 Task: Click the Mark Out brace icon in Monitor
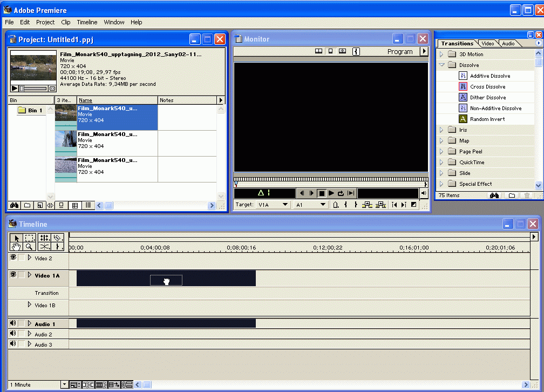(356, 205)
